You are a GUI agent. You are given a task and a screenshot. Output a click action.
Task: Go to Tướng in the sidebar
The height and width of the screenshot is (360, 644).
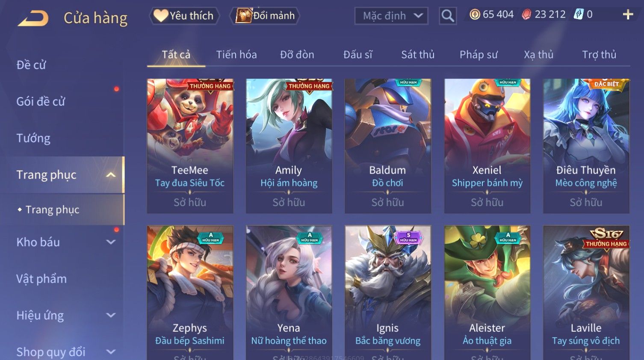pos(33,138)
